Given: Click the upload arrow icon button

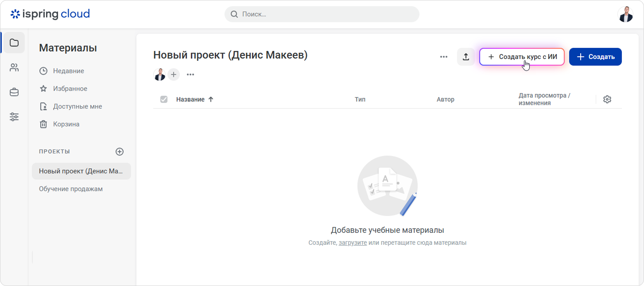Looking at the screenshot, I should click(466, 57).
